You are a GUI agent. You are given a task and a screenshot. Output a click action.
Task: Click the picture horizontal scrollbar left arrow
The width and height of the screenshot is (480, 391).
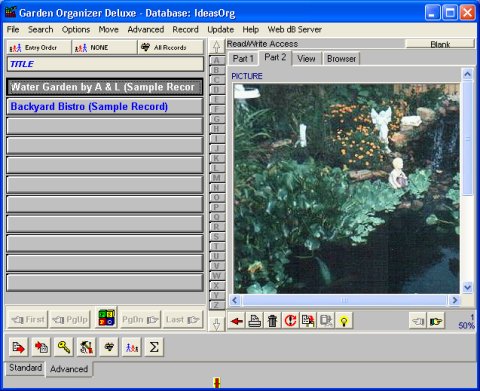[x=235, y=300]
